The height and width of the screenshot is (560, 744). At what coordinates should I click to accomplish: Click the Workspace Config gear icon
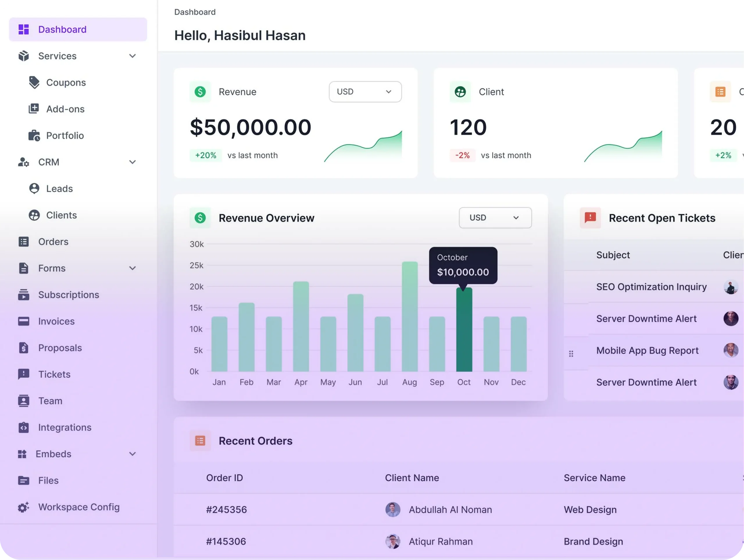pyautogui.click(x=24, y=507)
